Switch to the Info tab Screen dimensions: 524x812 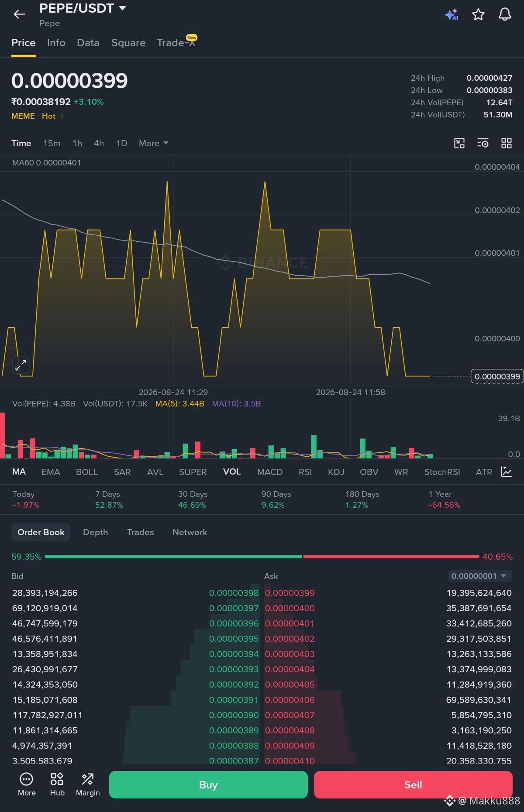pyautogui.click(x=56, y=43)
